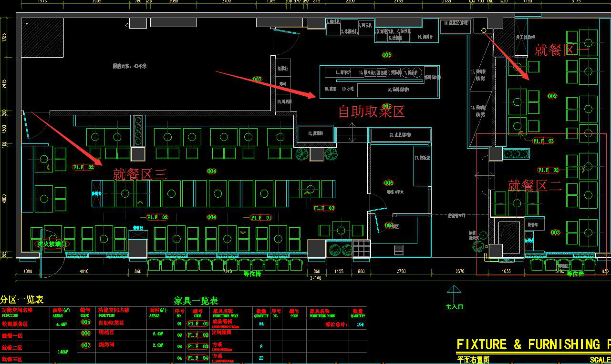The image size is (611, 364).
Task: Select the red 自助取菜区 annotation text
Action: (371, 111)
